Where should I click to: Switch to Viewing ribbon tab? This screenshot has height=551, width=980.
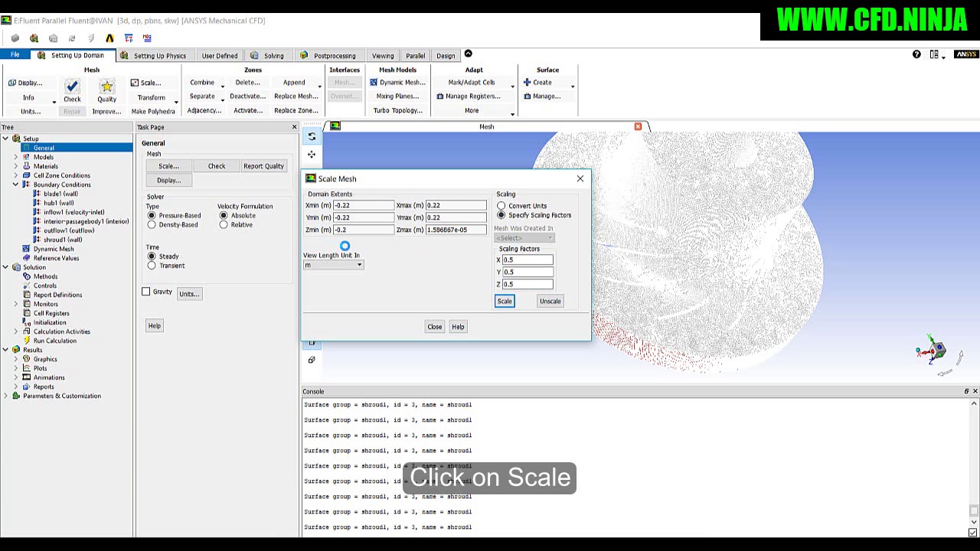pos(382,55)
